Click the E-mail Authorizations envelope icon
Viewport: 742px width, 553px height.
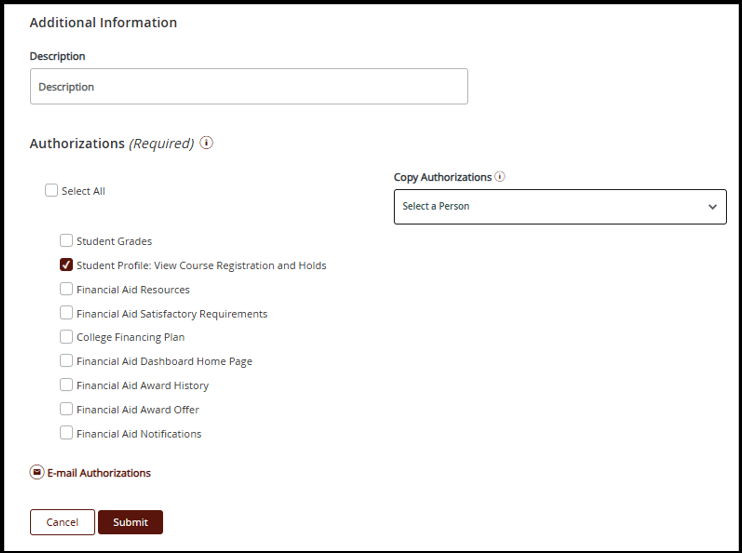[37, 473]
